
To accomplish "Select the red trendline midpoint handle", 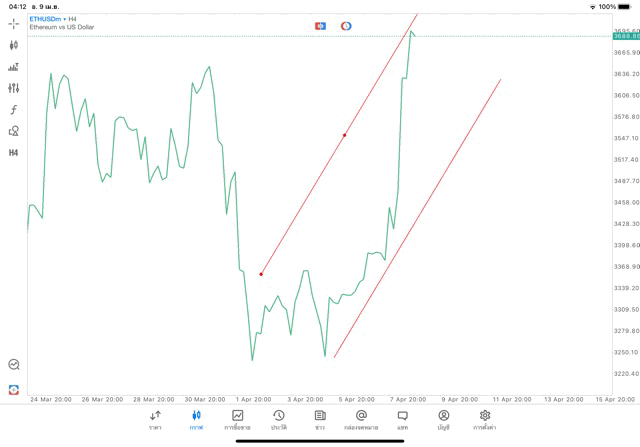I will point(345,135).
